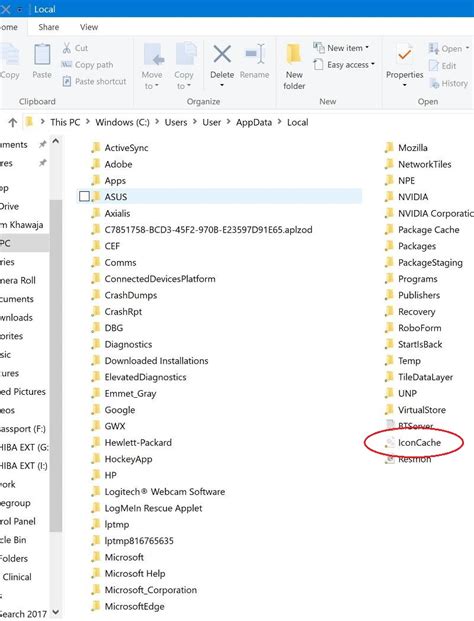Click the Paste clipboard icon
This screenshot has height=621, width=474.
pyautogui.click(x=42, y=54)
